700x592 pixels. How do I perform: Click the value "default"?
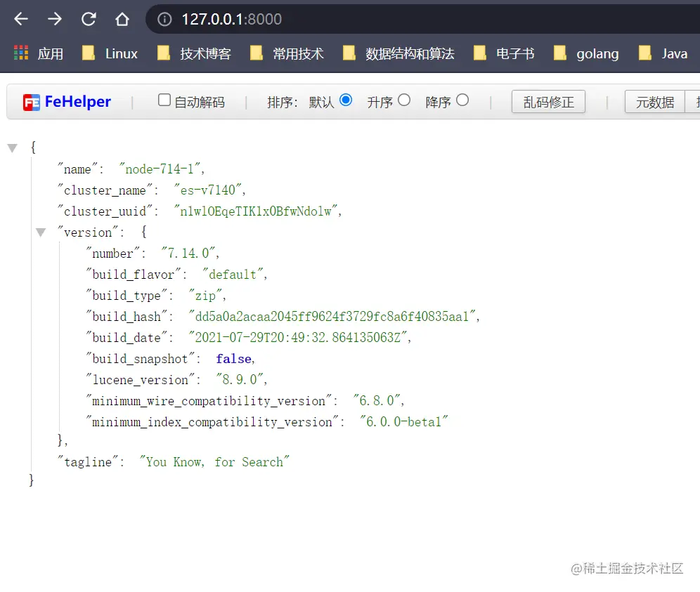click(233, 274)
